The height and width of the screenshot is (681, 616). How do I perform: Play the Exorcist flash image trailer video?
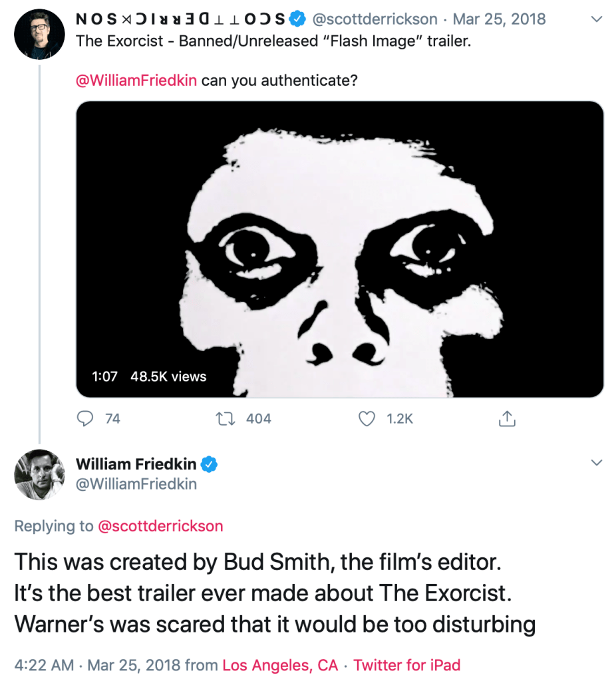click(x=339, y=249)
